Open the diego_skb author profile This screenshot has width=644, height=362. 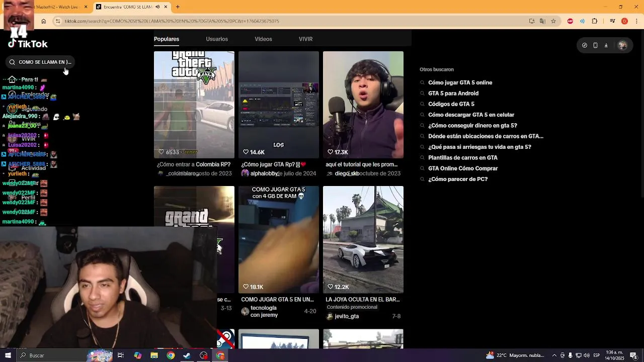[347, 173]
